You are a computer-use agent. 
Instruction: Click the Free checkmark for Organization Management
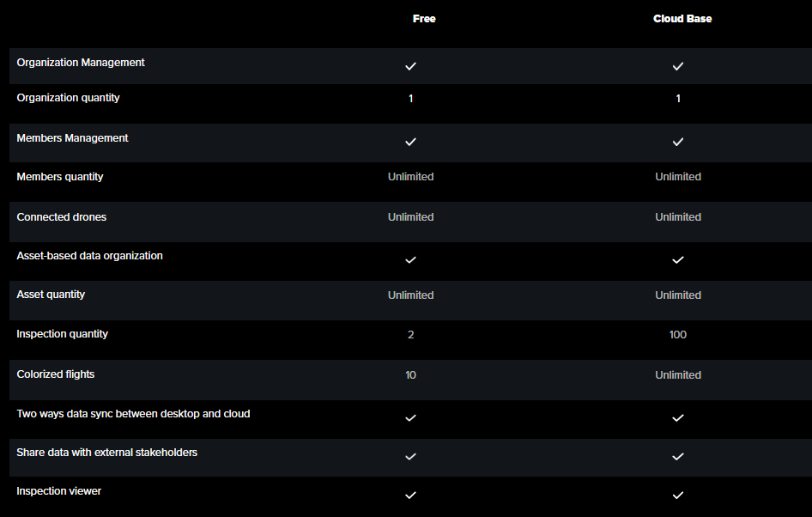(x=410, y=66)
